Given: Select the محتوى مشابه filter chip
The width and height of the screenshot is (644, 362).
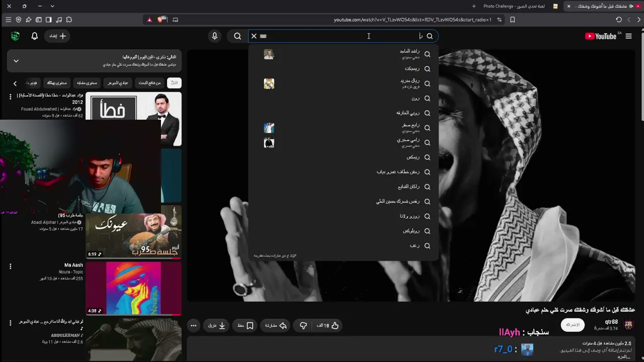Looking at the screenshot, I should pos(87,83).
